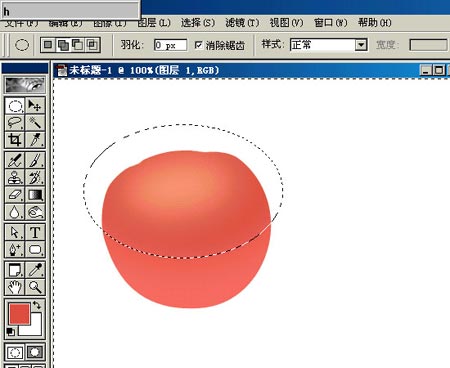Select the Path Component Selection tool
The height and width of the screenshot is (368, 450).
click(15, 232)
